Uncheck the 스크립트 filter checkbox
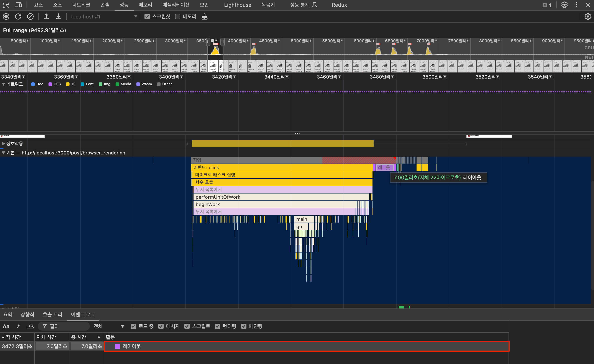 click(x=187, y=326)
